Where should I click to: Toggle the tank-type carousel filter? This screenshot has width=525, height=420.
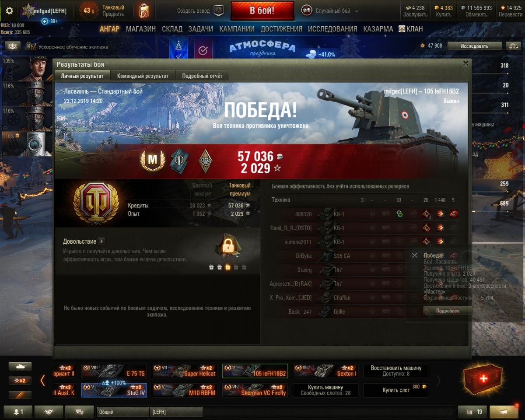coord(20,367)
